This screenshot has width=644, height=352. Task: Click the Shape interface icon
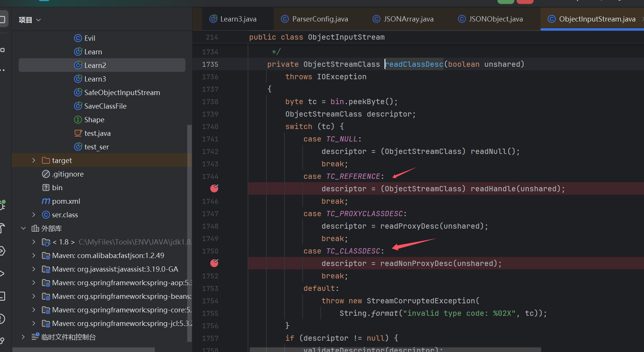[x=78, y=120]
